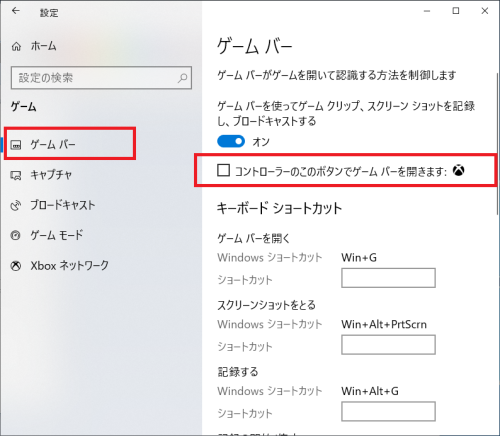
Task: Open キャプチャ capture icon
Action: [x=16, y=175]
